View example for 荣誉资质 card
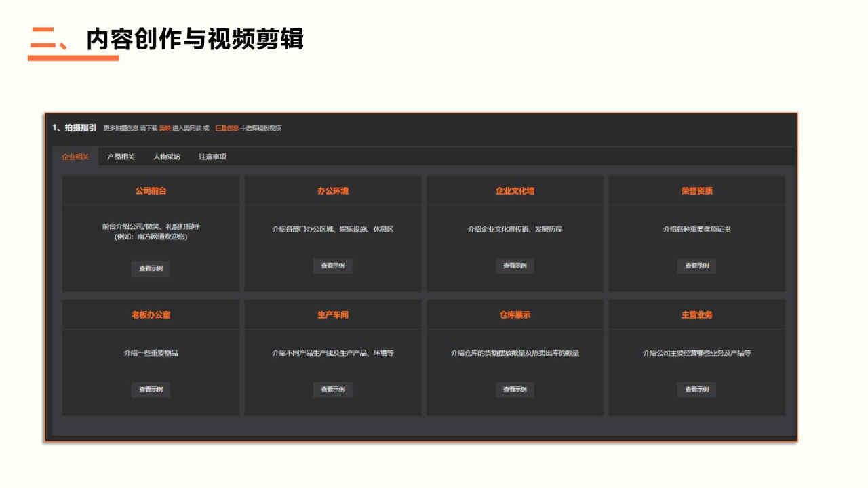 click(696, 266)
